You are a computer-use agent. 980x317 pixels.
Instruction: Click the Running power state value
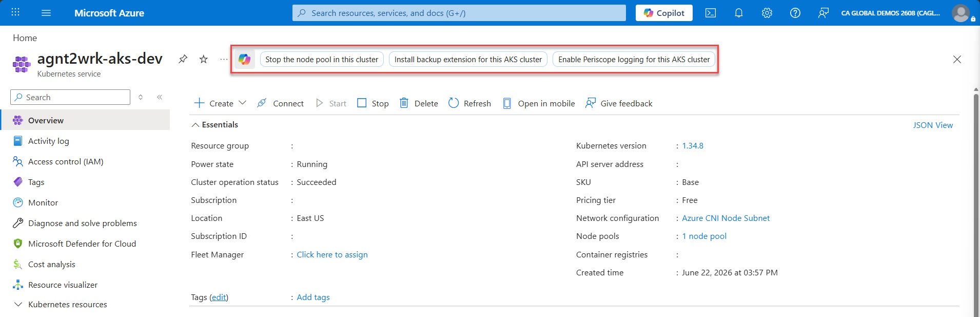(x=312, y=164)
